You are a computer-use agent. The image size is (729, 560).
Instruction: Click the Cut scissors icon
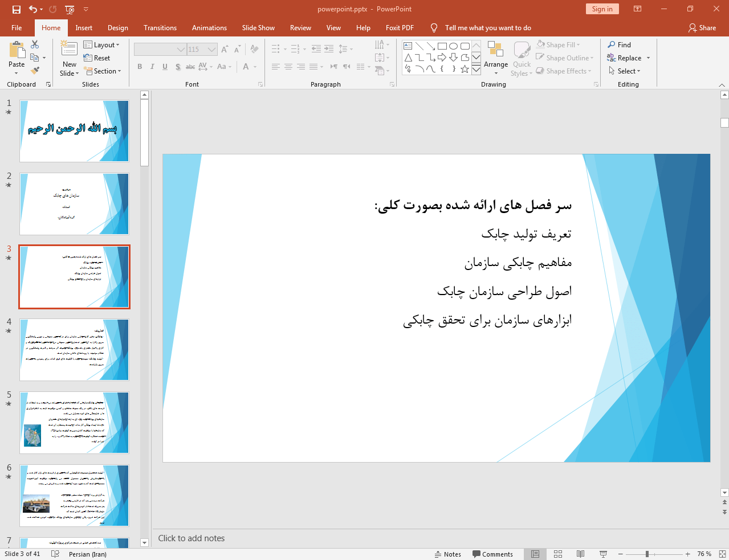pyautogui.click(x=35, y=44)
